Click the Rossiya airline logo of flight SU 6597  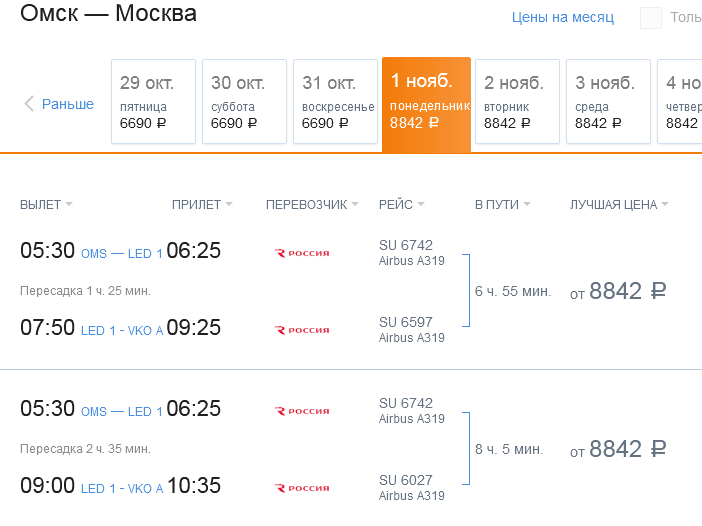pos(302,330)
